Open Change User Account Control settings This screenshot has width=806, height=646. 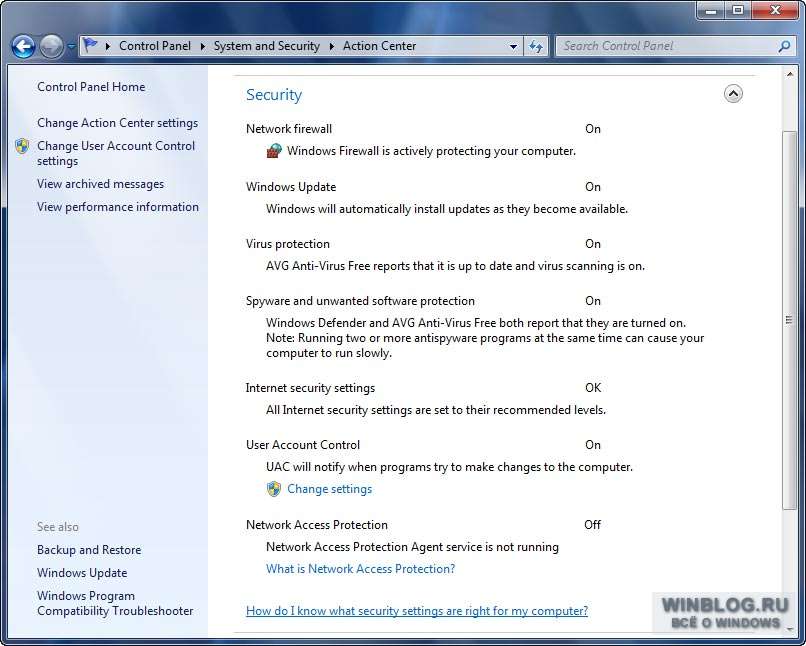(x=116, y=153)
